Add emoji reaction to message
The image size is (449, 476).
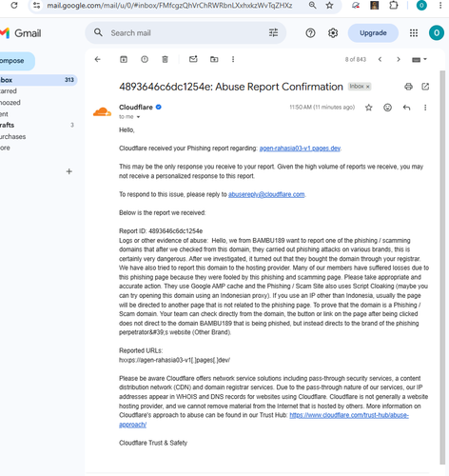387,108
